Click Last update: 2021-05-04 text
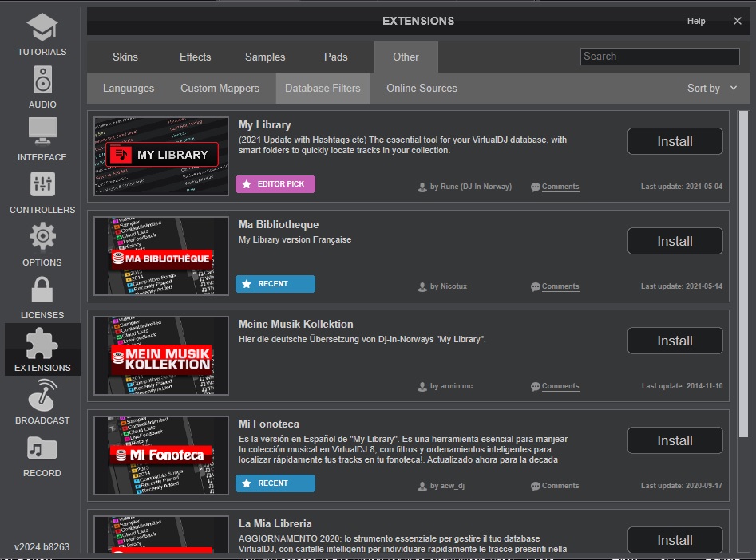 point(681,187)
